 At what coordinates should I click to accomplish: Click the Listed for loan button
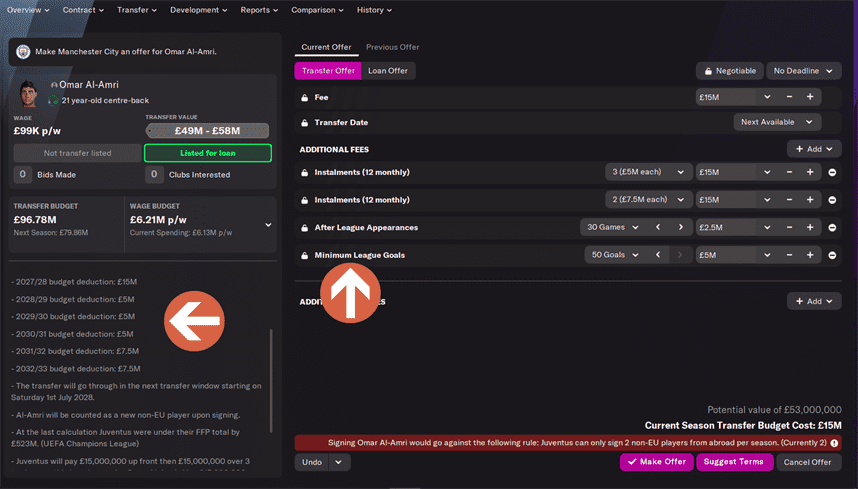[208, 153]
